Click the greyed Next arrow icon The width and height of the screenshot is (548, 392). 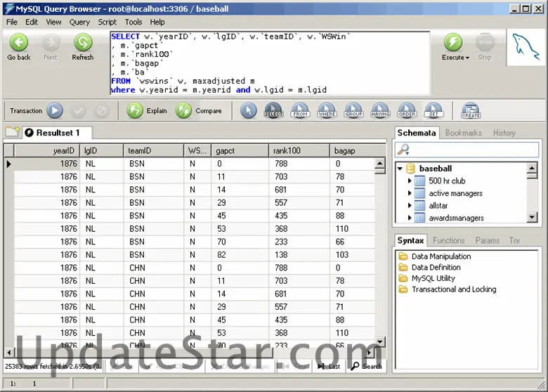pos(51,43)
